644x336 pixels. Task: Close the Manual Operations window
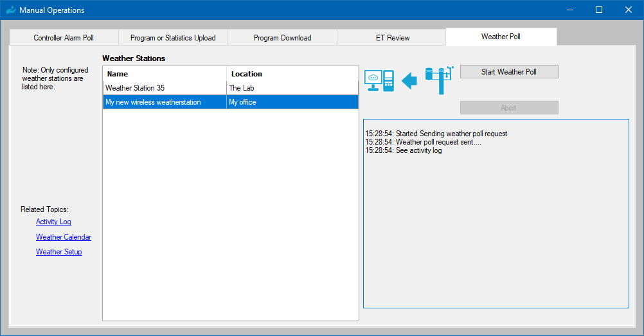point(629,10)
